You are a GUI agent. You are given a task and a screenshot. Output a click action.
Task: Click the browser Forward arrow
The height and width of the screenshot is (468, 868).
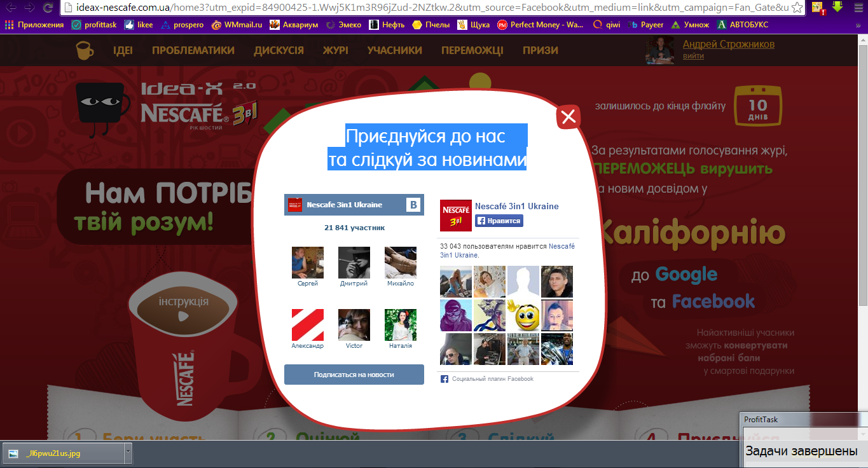coord(29,8)
